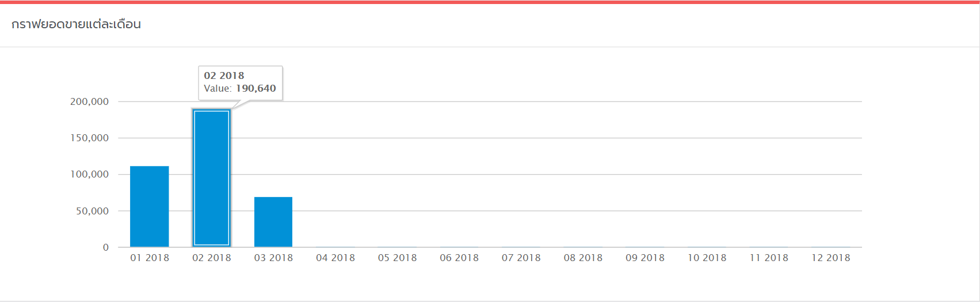980x302 pixels.
Task: Select the 04 2018 axis label
Action: pyautogui.click(x=335, y=258)
